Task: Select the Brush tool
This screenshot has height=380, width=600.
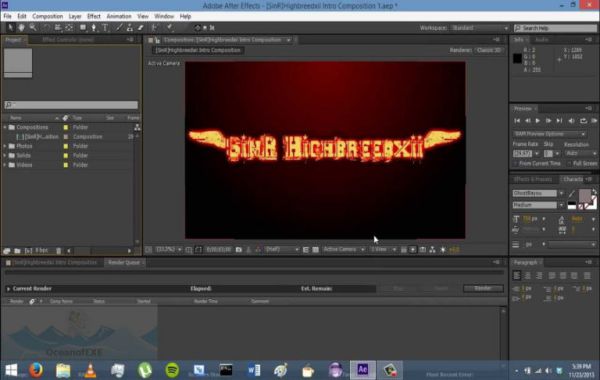Action: (119, 28)
